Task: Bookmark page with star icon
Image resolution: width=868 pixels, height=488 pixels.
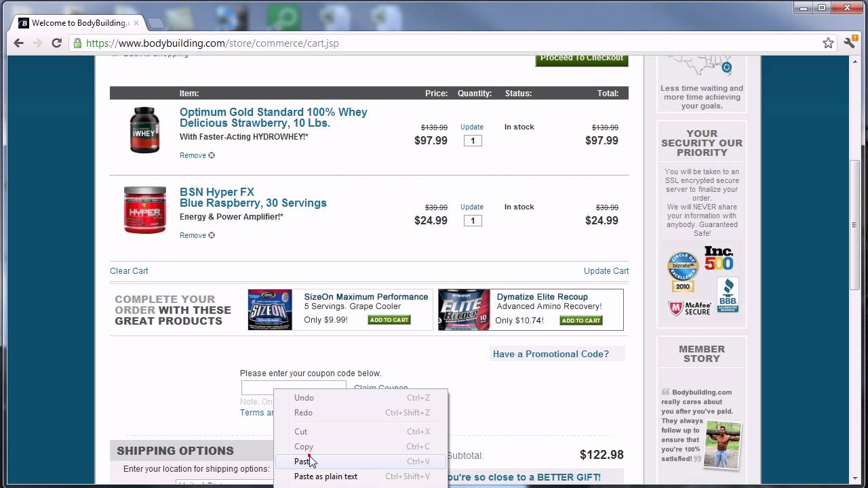Action: (828, 43)
